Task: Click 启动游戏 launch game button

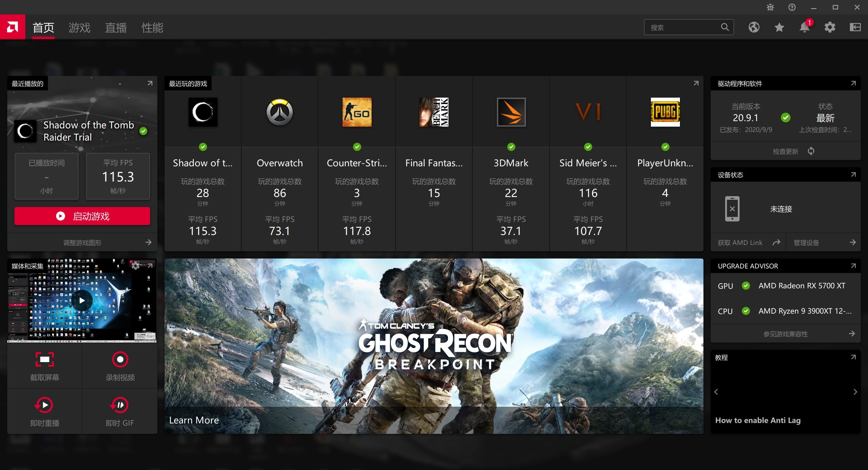Action: click(x=83, y=217)
